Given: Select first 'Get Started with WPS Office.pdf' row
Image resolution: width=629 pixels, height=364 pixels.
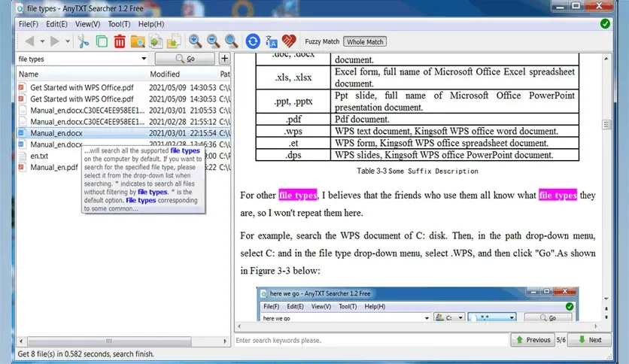Looking at the screenshot, I should pyautogui.click(x=124, y=87).
